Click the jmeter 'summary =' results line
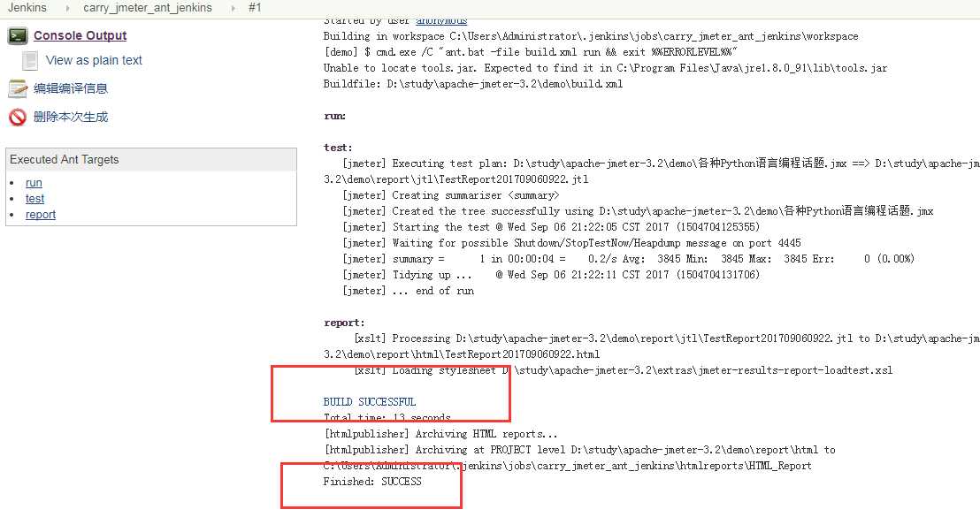The width and height of the screenshot is (980, 517). [x=628, y=258]
